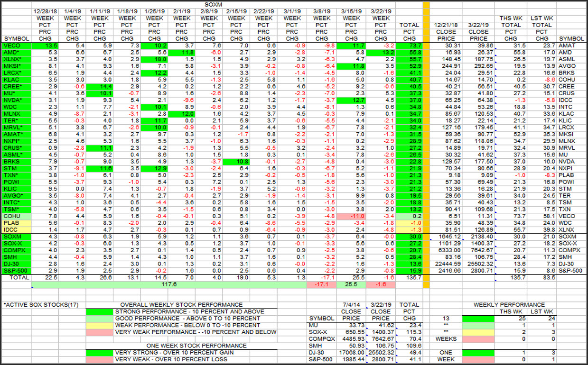
Task: Select the 3/8/19 week header
Action: click(322, 11)
